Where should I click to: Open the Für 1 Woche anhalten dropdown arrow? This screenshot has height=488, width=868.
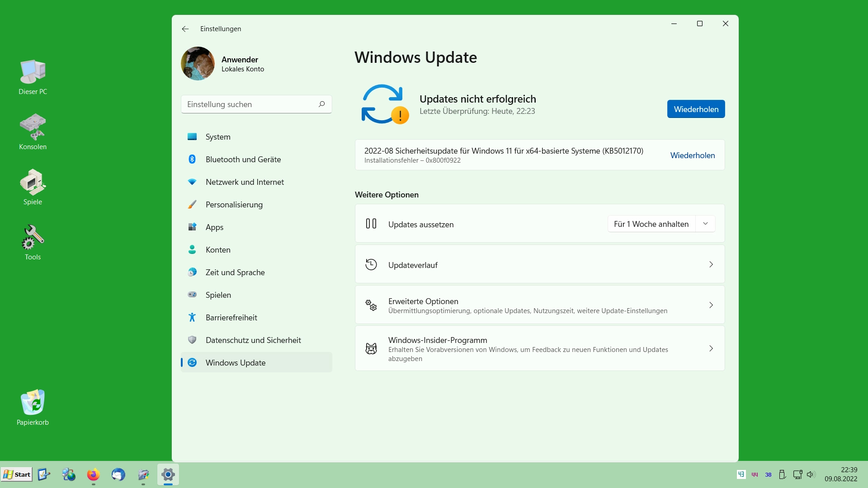[x=705, y=224]
